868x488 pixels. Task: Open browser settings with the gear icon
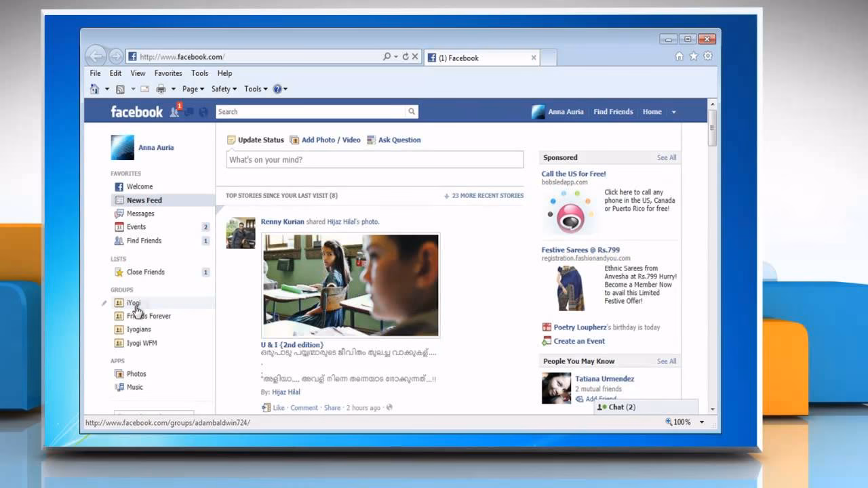click(x=708, y=56)
